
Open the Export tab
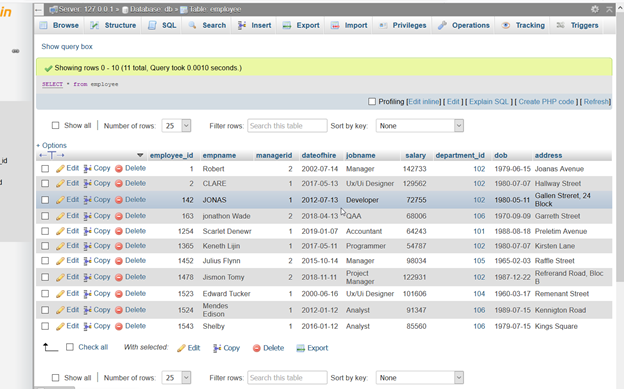point(301,25)
